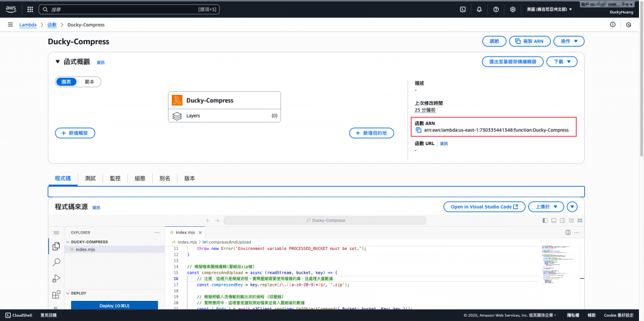This screenshot has width=644, height=321.
Task: Toggle bottom panel layout icon
Action: tap(554, 220)
